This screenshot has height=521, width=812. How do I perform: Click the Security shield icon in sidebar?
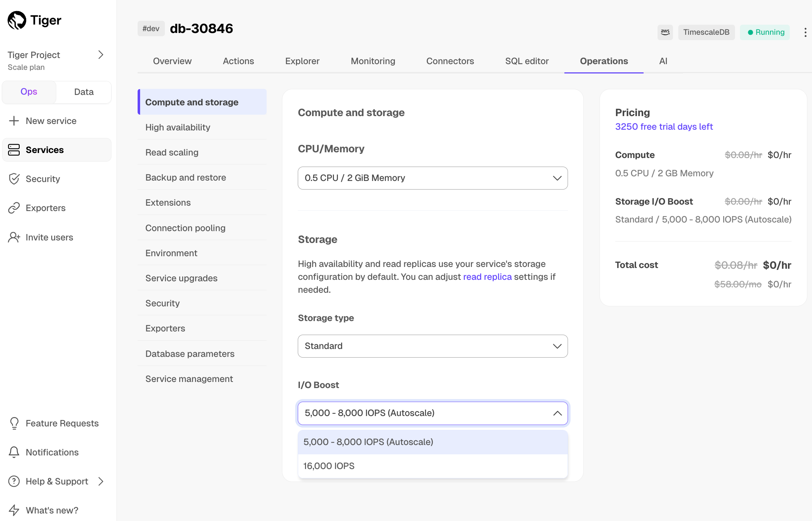pos(14,179)
